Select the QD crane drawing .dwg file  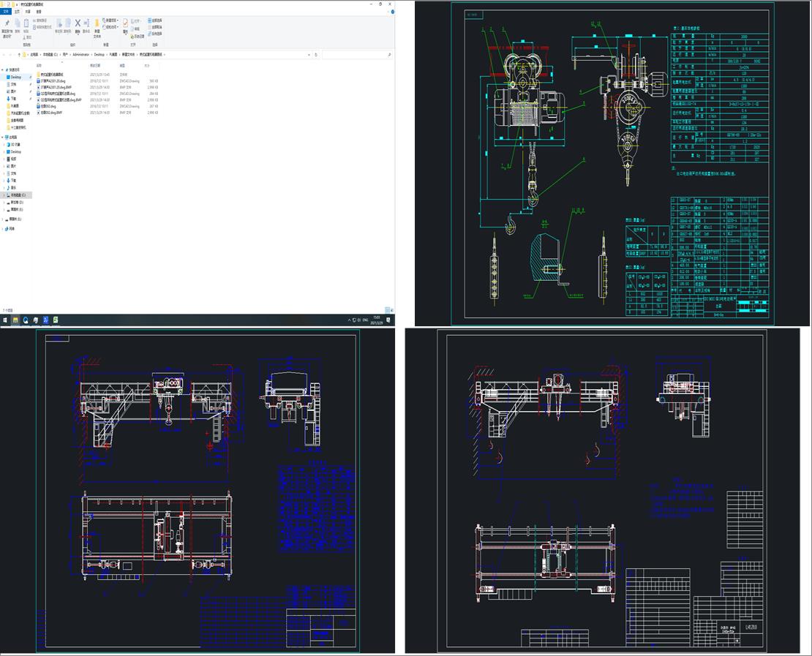pos(56,94)
